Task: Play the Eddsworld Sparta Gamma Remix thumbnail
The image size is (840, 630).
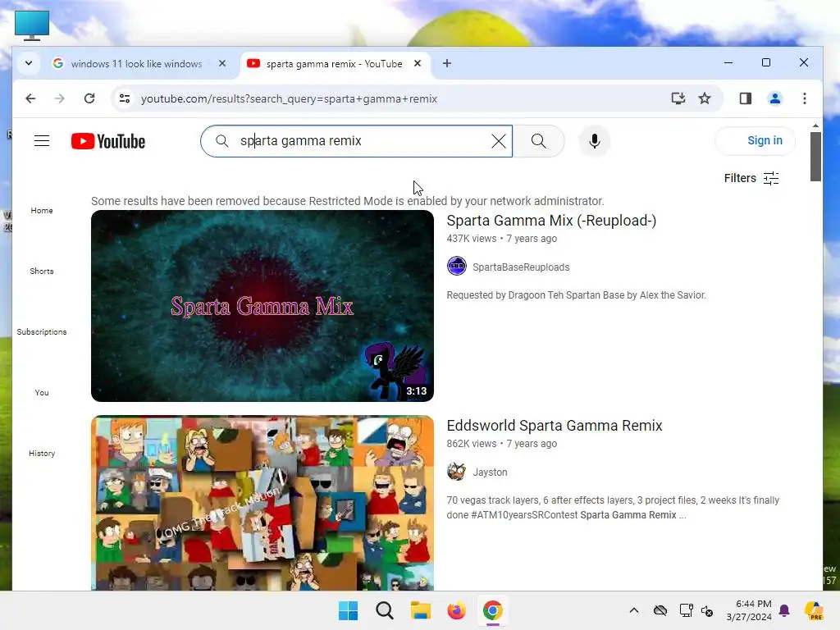Action: pos(262,503)
